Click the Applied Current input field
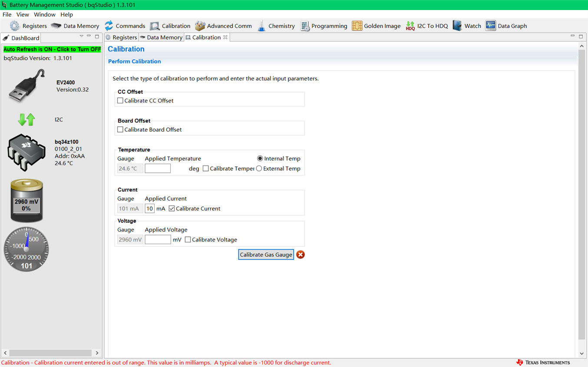The width and height of the screenshot is (588, 367). [150, 208]
